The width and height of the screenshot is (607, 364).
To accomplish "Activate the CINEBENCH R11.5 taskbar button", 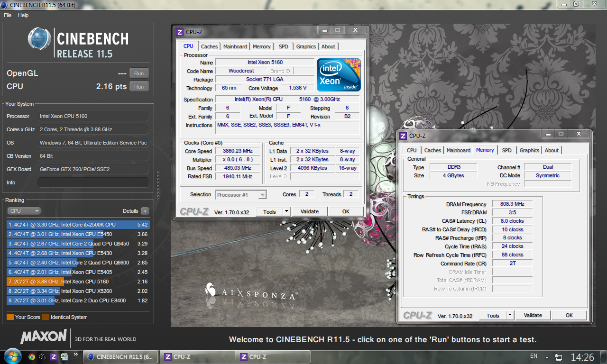I will pos(121,357).
